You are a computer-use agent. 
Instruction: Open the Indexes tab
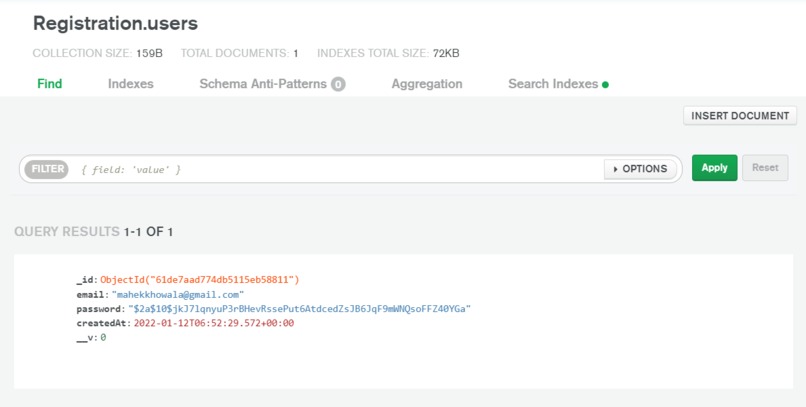click(131, 84)
